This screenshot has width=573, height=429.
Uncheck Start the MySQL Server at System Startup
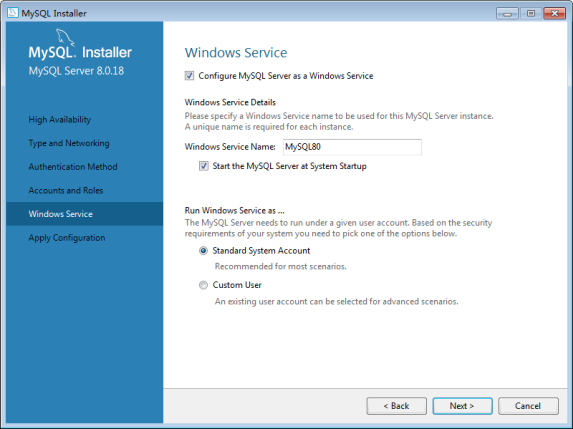[204, 166]
